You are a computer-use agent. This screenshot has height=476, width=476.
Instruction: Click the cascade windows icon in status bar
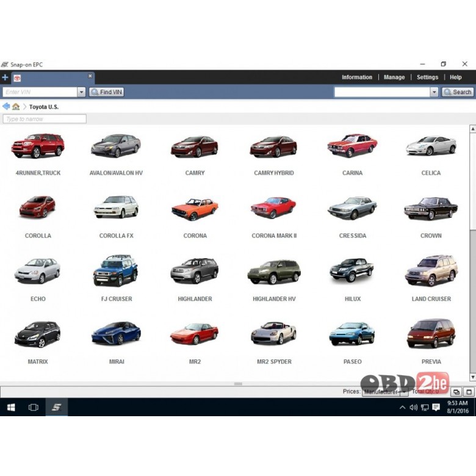click(x=456, y=392)
